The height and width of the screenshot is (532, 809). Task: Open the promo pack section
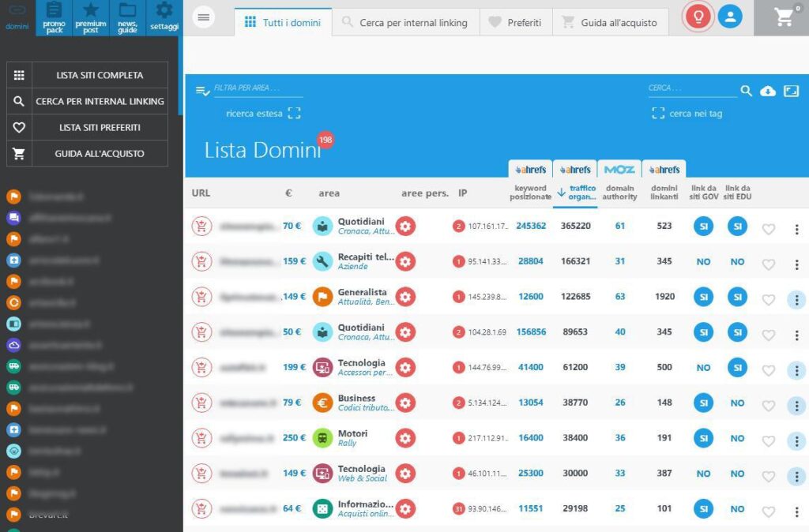click(x=54, y=17)
